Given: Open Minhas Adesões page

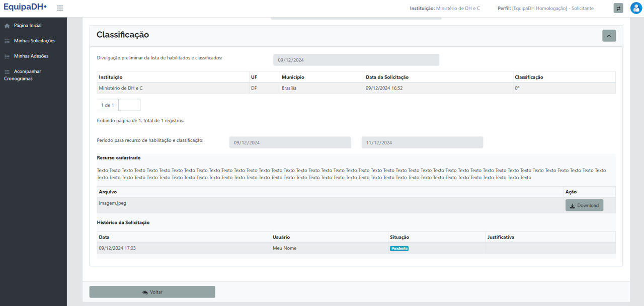Looking at the screenshot, I should click(x=31, y=56).
